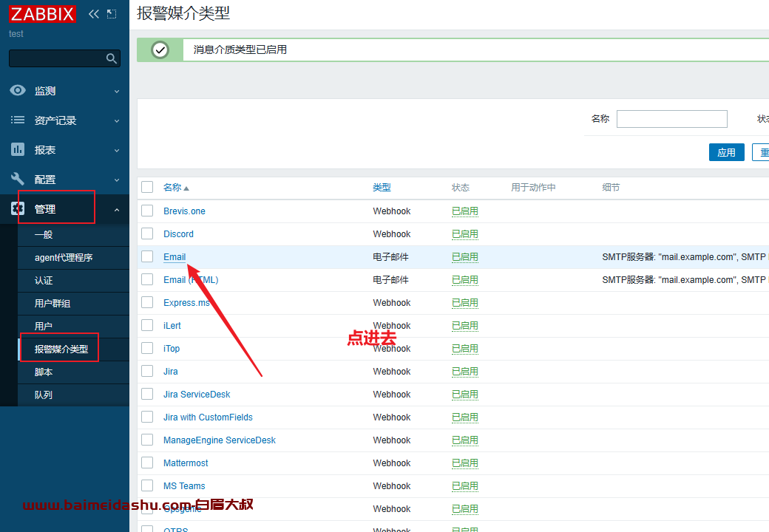Open the Email media type link
Viewport: 769px width, 532px height.
175,257
